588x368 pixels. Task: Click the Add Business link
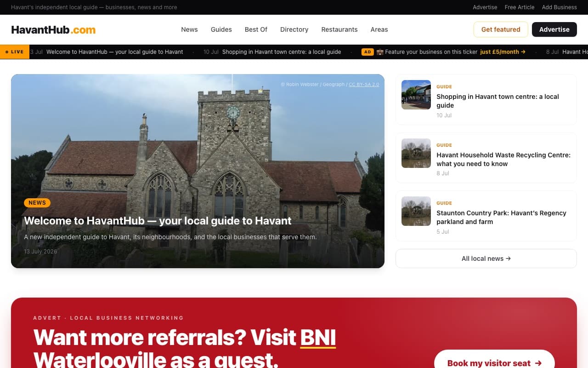tap(560, 7)
